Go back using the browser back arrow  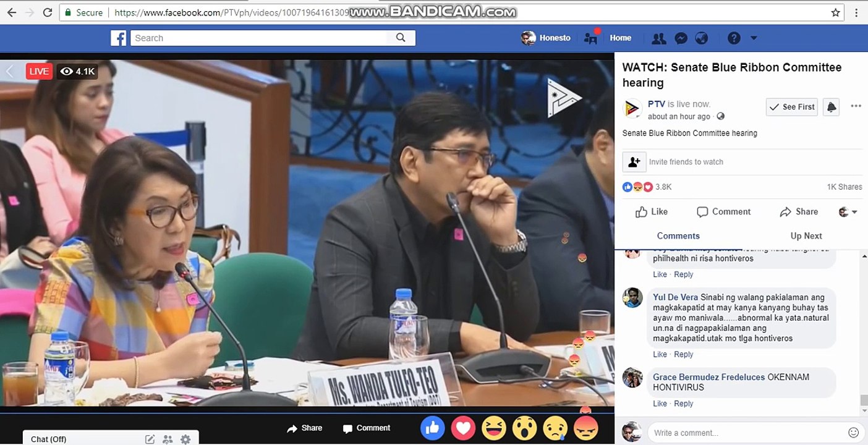[11, 12]
